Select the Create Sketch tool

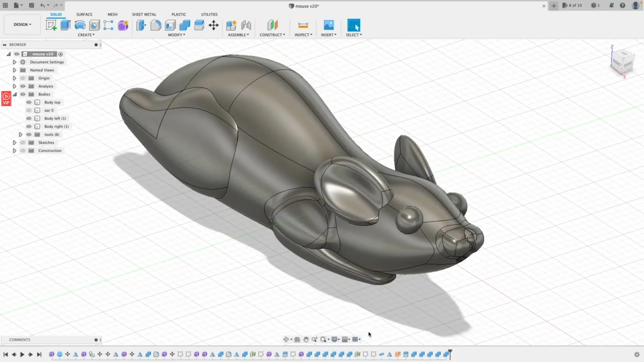(x=51, y=25)
